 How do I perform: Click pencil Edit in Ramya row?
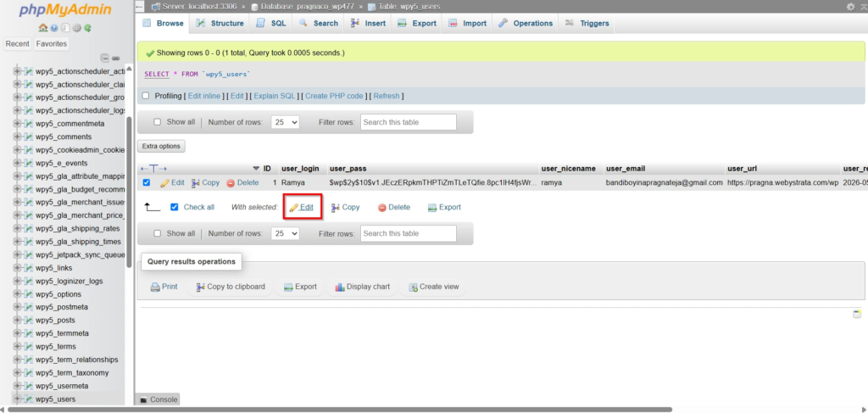pyautogui.click(x=172, y=182)
